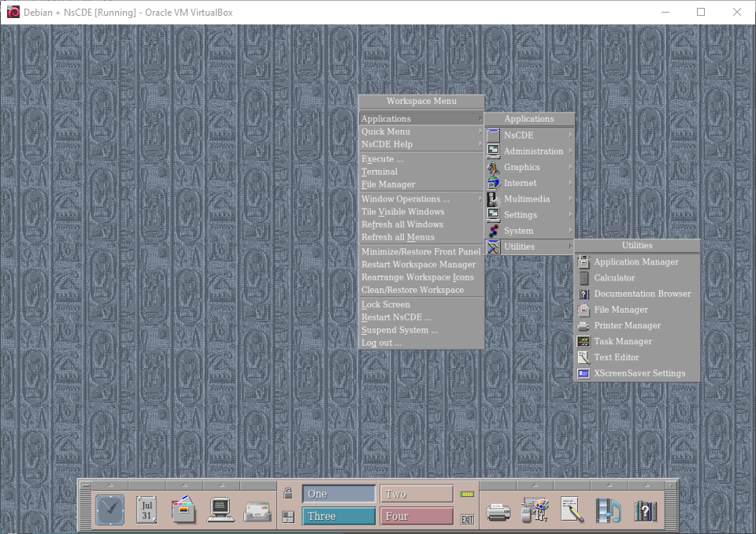The width and height of the screenshot is (756, 534).
Task: Select Calculator from the Utilities menu
Action: [x=614, y=278]
